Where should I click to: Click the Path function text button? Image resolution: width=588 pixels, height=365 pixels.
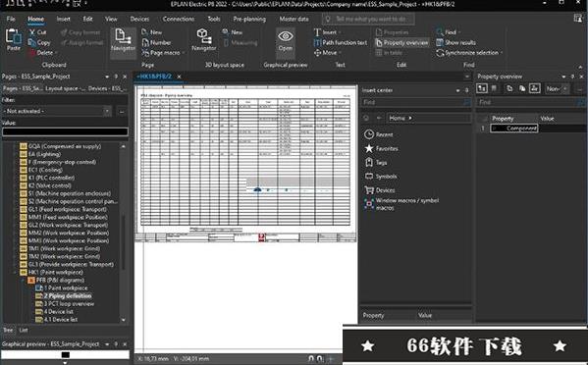pyautogui.click(x=340, y=43)
